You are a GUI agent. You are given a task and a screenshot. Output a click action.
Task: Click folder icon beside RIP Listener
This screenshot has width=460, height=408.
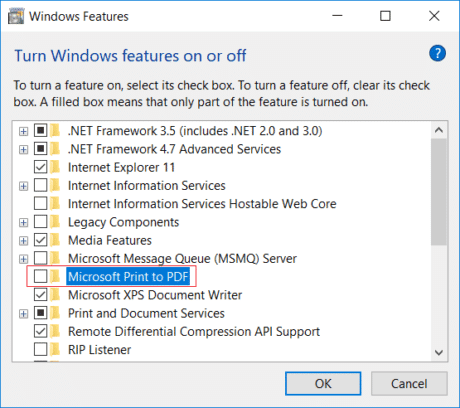point(55,349)
